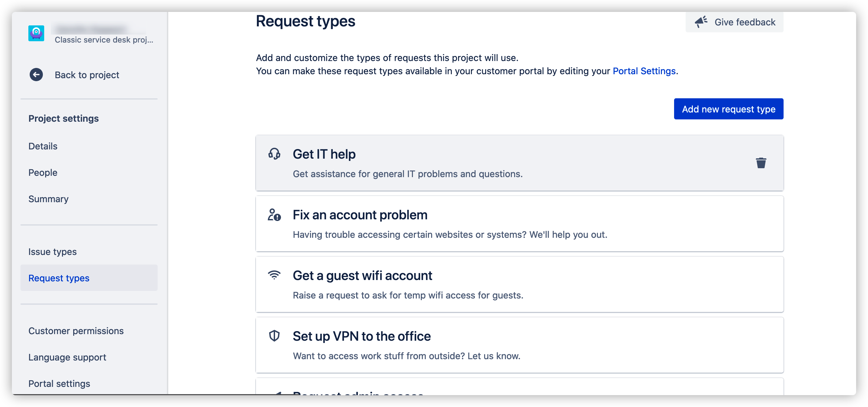Click the back arrow icon in sidebar
Image resolution: width=868 pixels, height=407 pixels.
point(36,75)
